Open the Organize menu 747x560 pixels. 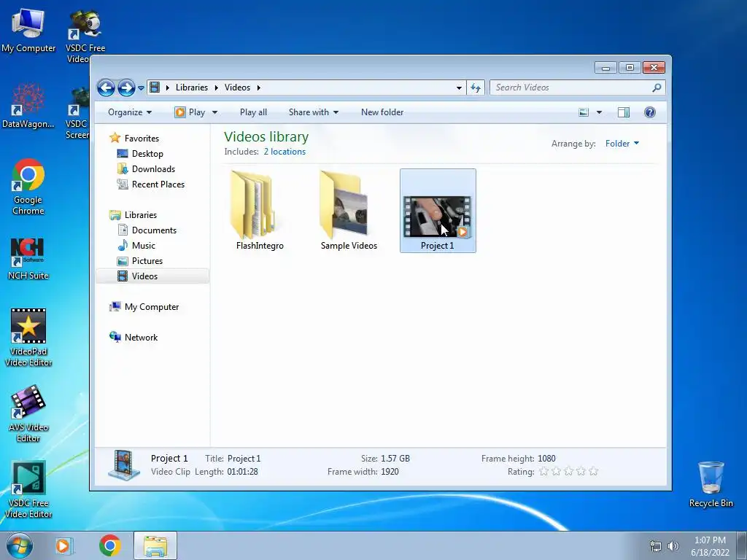click(130, 112)
